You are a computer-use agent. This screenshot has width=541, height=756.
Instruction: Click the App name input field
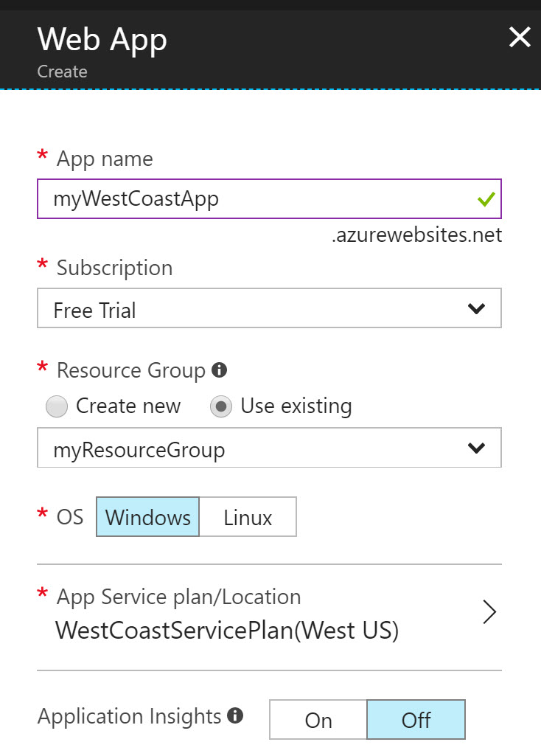click(x=269, y=198)
